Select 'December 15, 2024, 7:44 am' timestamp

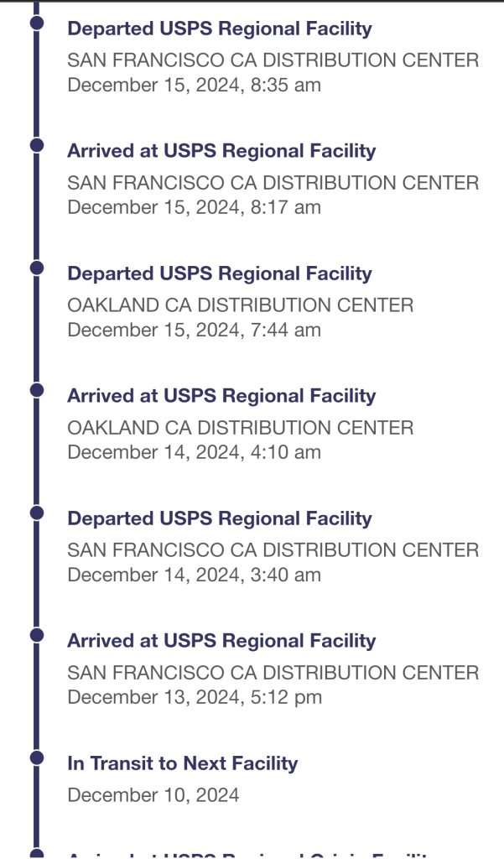click(194, 330)
